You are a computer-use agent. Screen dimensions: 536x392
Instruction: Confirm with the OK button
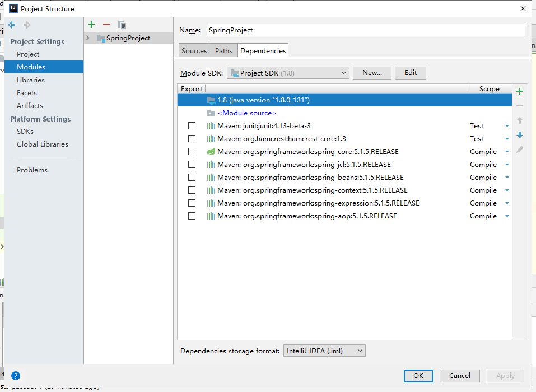point(418,376)
